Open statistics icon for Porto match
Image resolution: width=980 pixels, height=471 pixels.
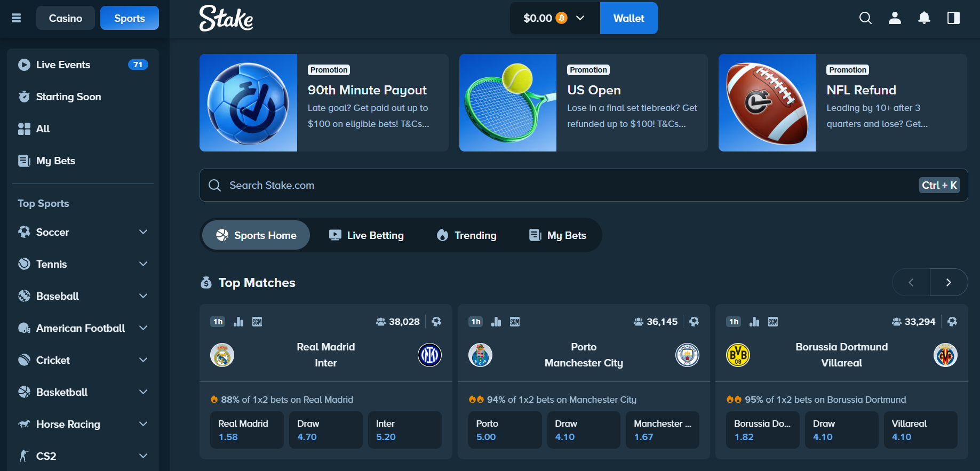click(x=496, y=322)
